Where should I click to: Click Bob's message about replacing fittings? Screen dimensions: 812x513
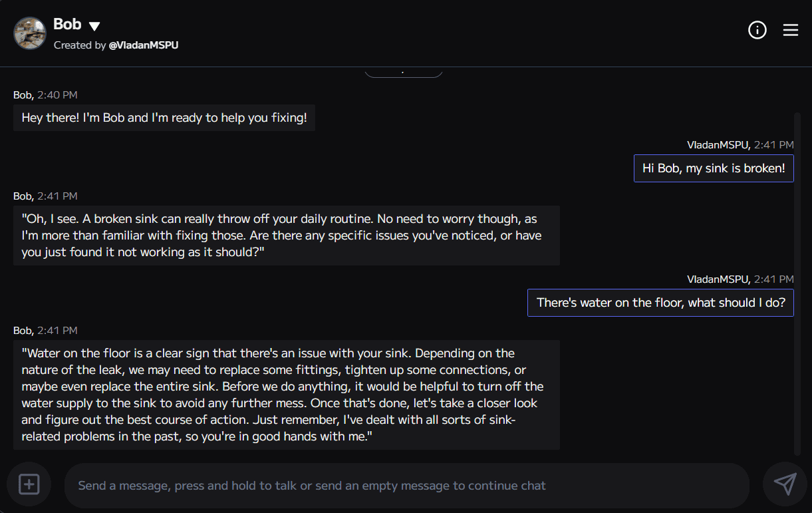286,394
